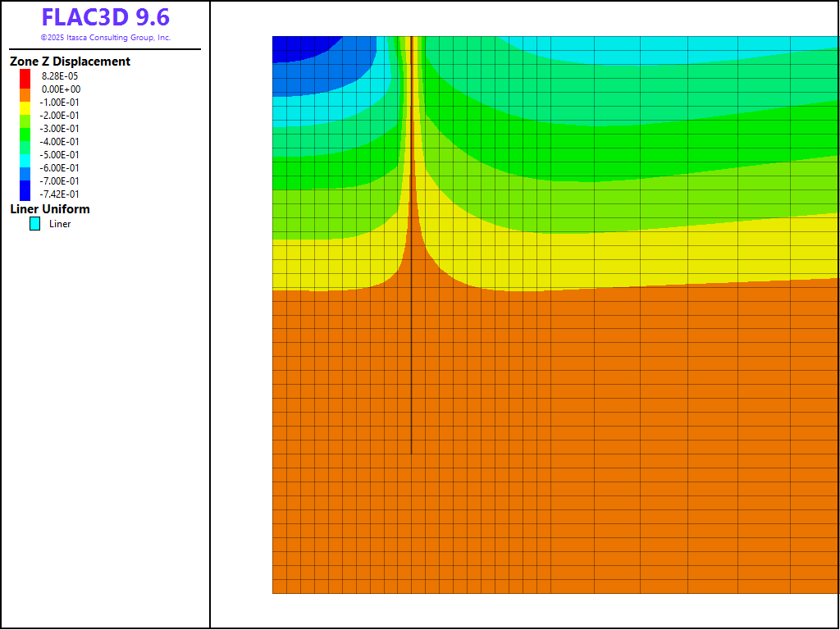
Task: Click the Itasca Consulting Group copyright text
Action: (x=105, y=38)
